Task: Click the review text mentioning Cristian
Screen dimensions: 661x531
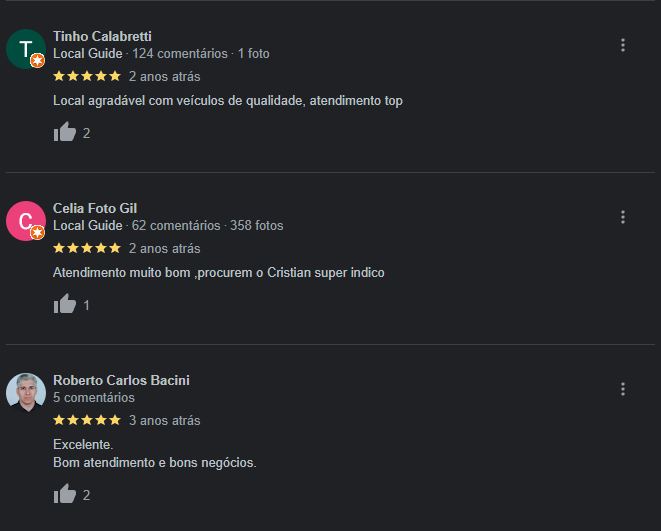Action: point(218,273)
